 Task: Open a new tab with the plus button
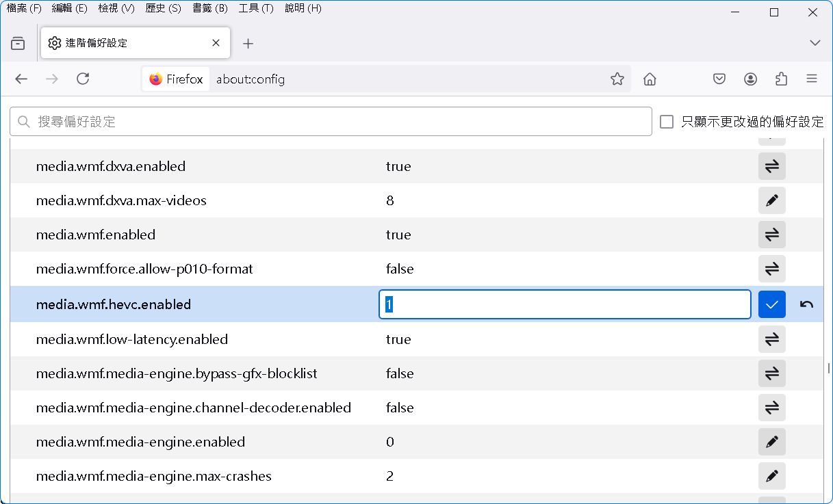pyautogui.click(x=248, y=43)
